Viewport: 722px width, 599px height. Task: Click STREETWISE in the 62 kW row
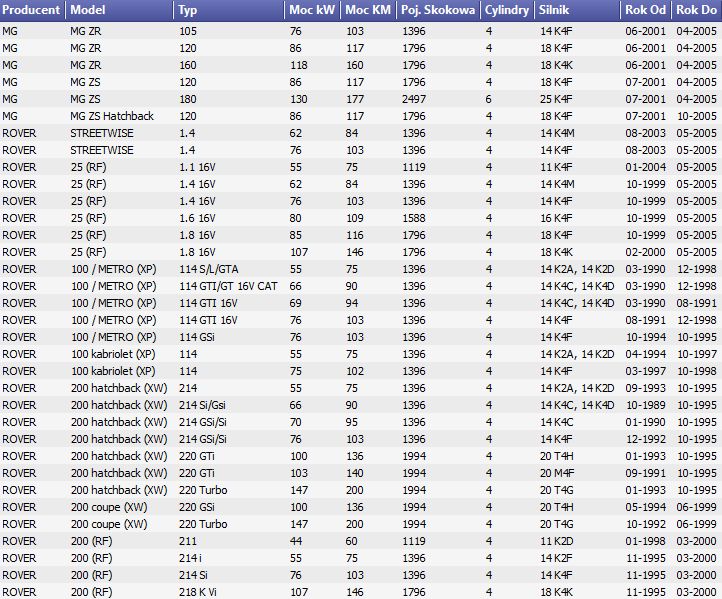tap(102, 133)
